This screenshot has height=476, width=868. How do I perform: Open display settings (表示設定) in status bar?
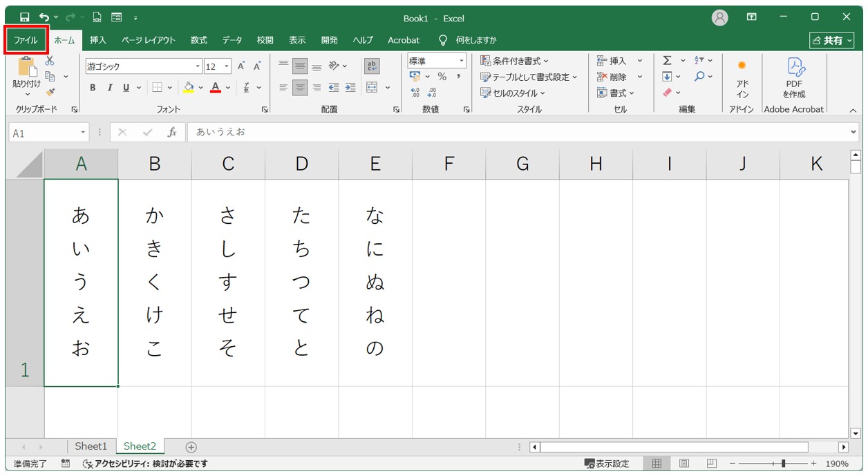click(607, 464)
